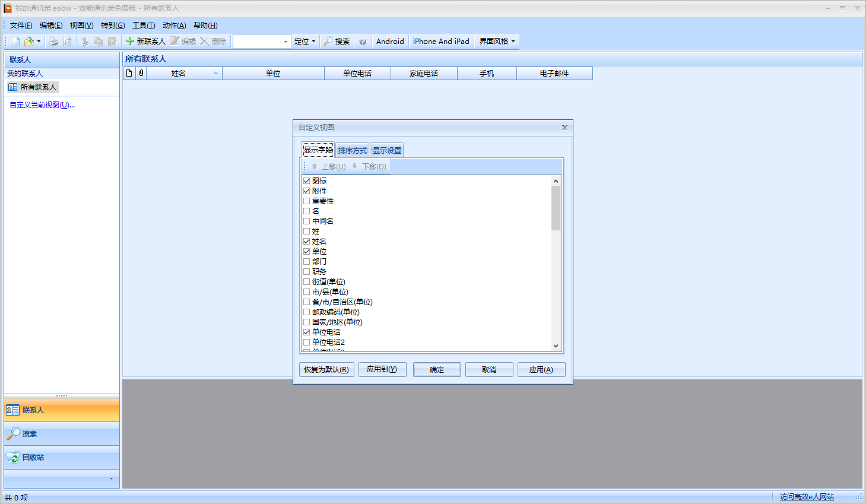Click the Android toolbar button
The width and height of the screenshot is (866, 504).
[x=390, y=42]
